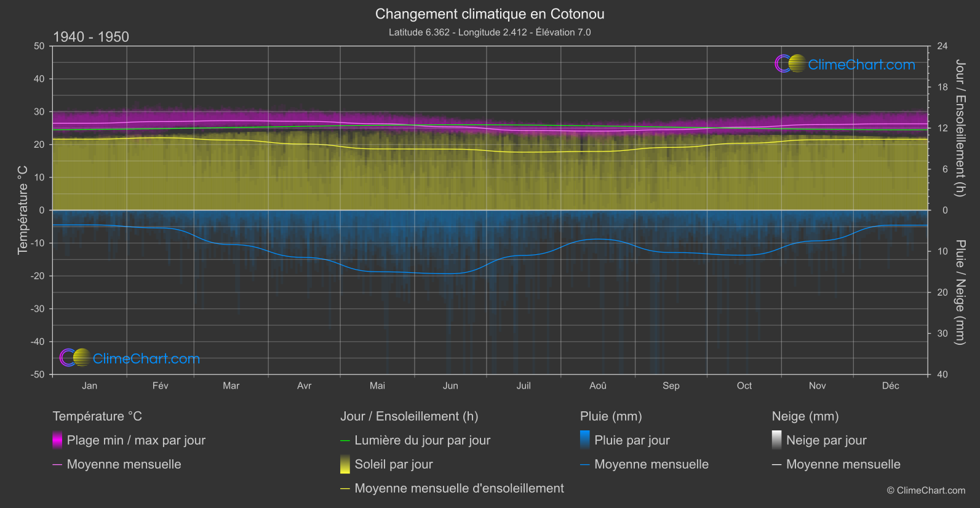
Task: Click the Aoû month label on x-axis
Action: pos(597,385)
